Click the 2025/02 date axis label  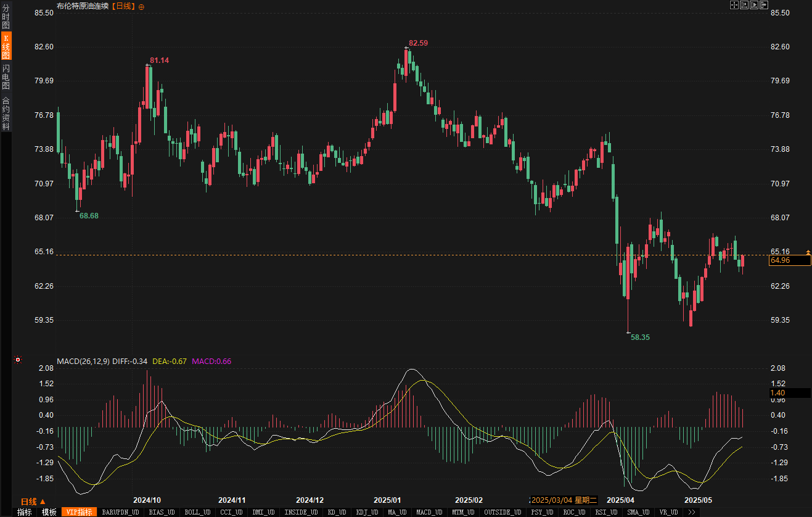tap(469, 500)
